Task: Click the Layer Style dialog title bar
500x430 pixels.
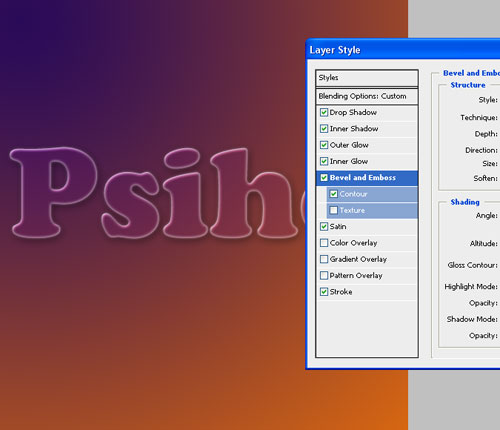Action: click(403, 50)
